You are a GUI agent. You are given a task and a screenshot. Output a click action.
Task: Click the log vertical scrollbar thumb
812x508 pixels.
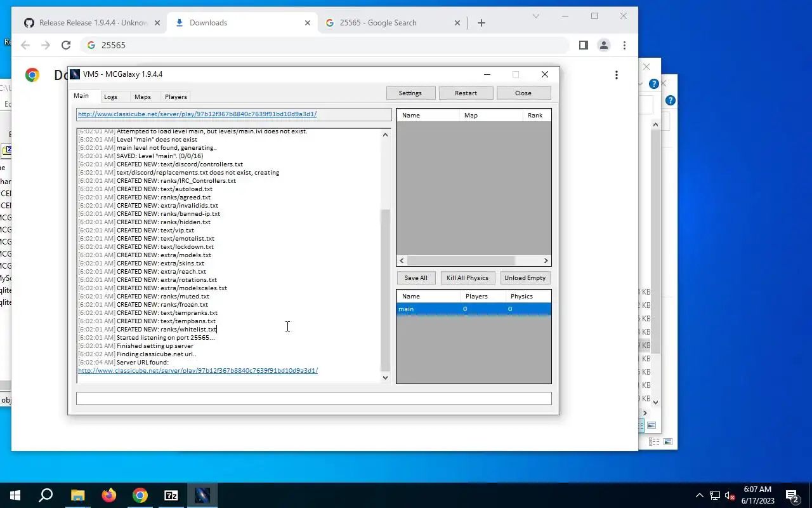coord(385,290)
